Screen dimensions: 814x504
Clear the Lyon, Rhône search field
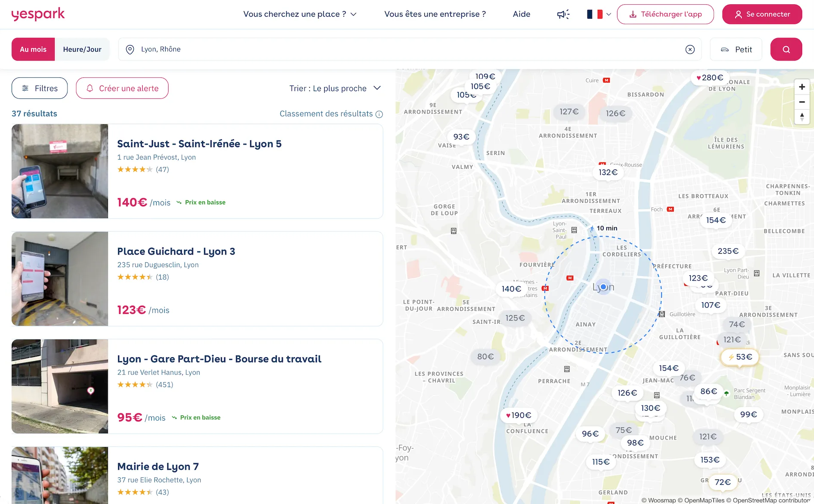(x=690, y=49)
